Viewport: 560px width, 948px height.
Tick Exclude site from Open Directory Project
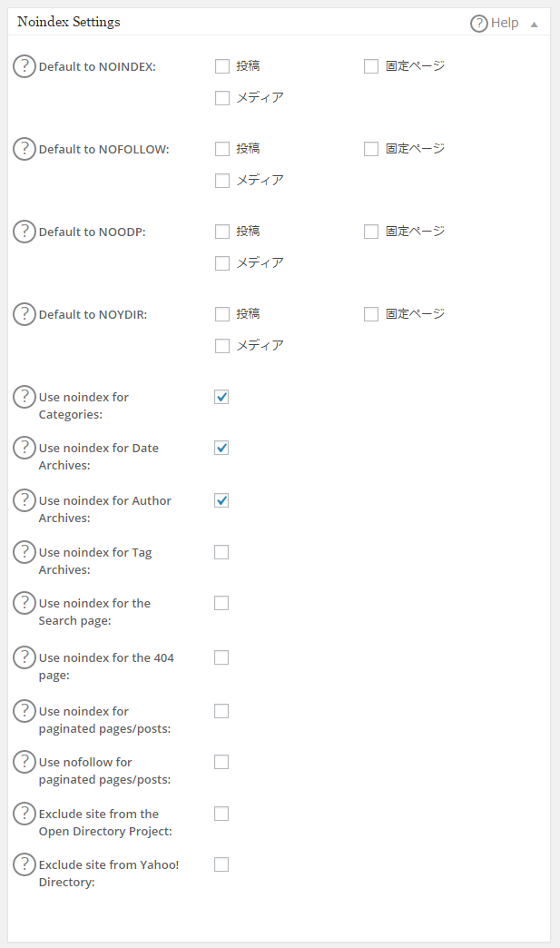[x=221, y=814]
